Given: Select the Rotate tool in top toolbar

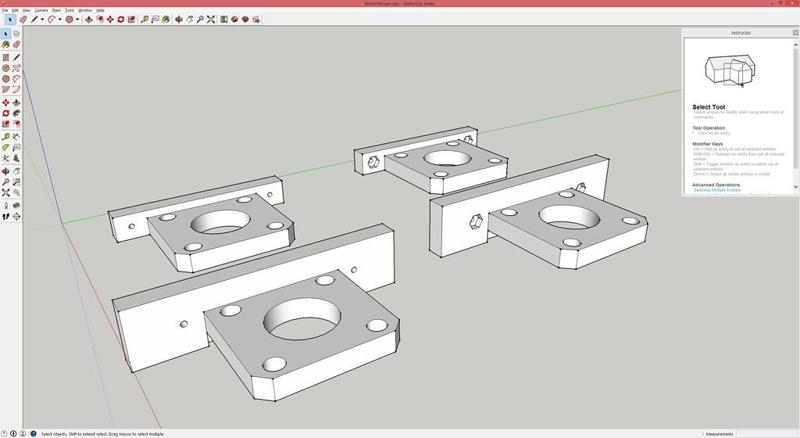Looking at the screenshot, I should [120, 19].
